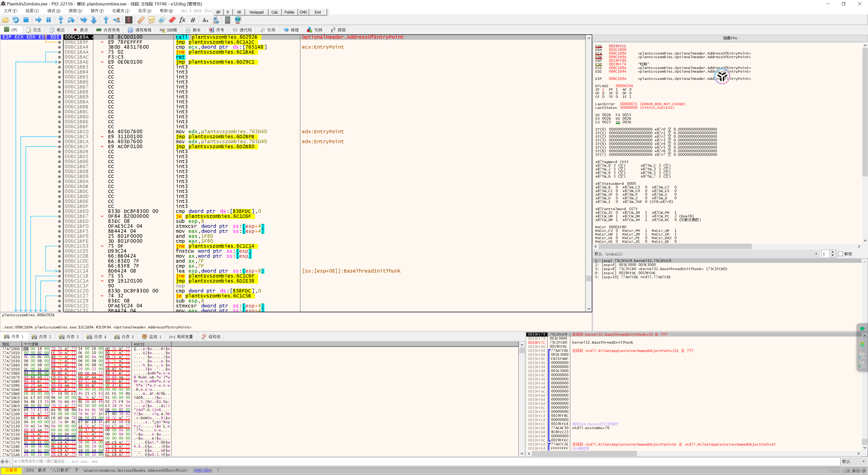Open the patches bandage icon
Screen dimensions: 868x475
(x=141, y=20)
